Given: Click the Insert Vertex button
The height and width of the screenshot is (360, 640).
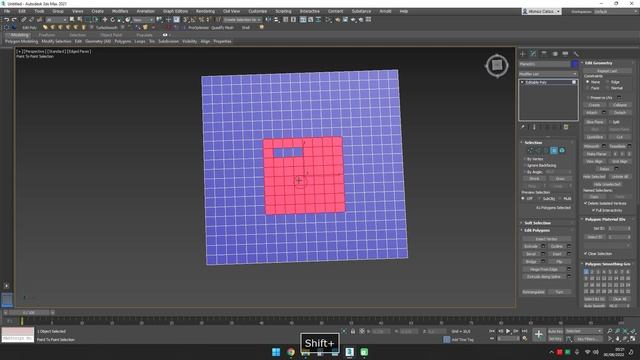Looking at the screenshot, I should tap(547, 239).
